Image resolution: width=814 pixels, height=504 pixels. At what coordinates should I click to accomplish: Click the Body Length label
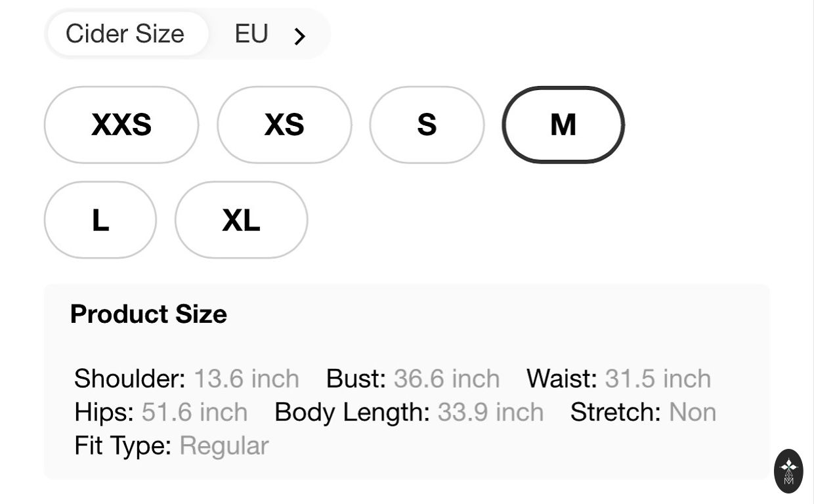tap(352, 412)
